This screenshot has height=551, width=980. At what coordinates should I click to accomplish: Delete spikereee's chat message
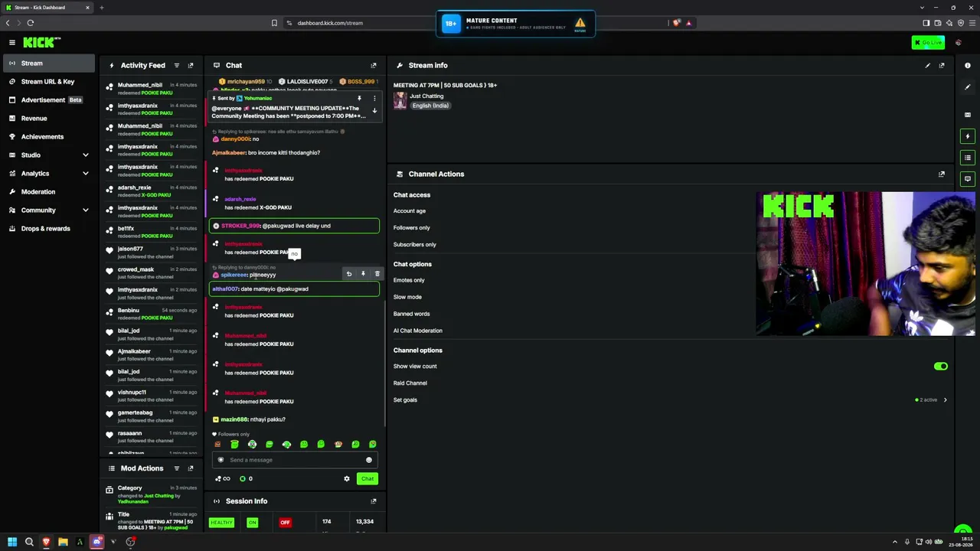pos(377,274)
